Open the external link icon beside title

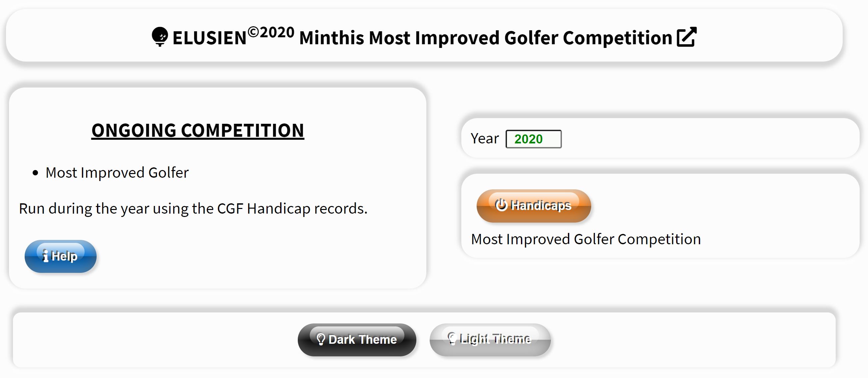coord(686,37)
